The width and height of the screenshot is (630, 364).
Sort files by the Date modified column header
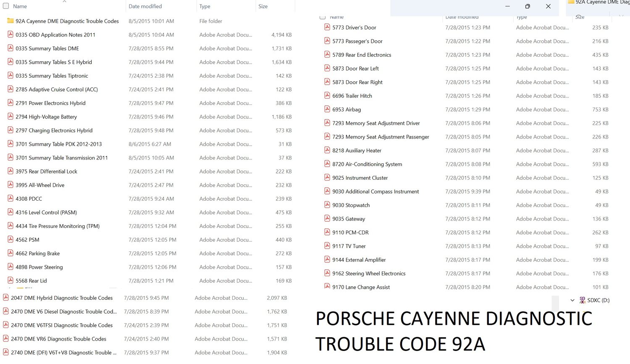[145, 6]
